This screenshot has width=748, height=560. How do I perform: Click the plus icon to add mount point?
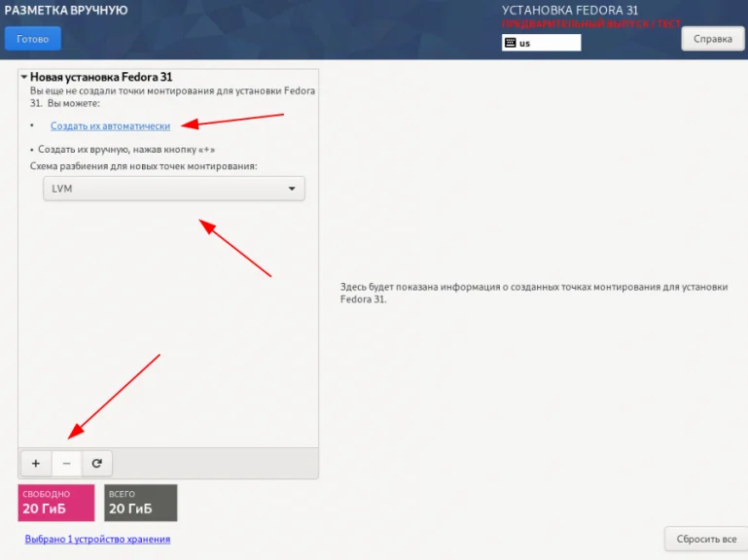[x=36, y=463]
